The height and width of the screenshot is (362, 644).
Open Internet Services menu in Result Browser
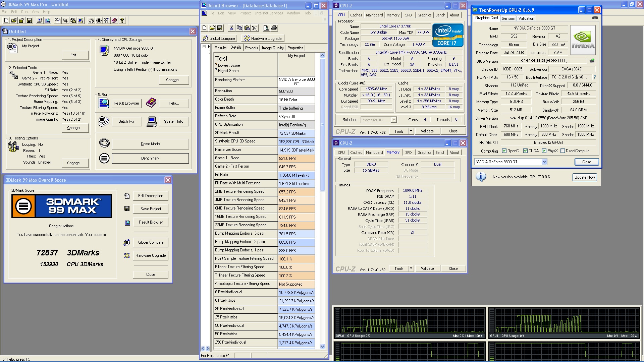[269, 13]
